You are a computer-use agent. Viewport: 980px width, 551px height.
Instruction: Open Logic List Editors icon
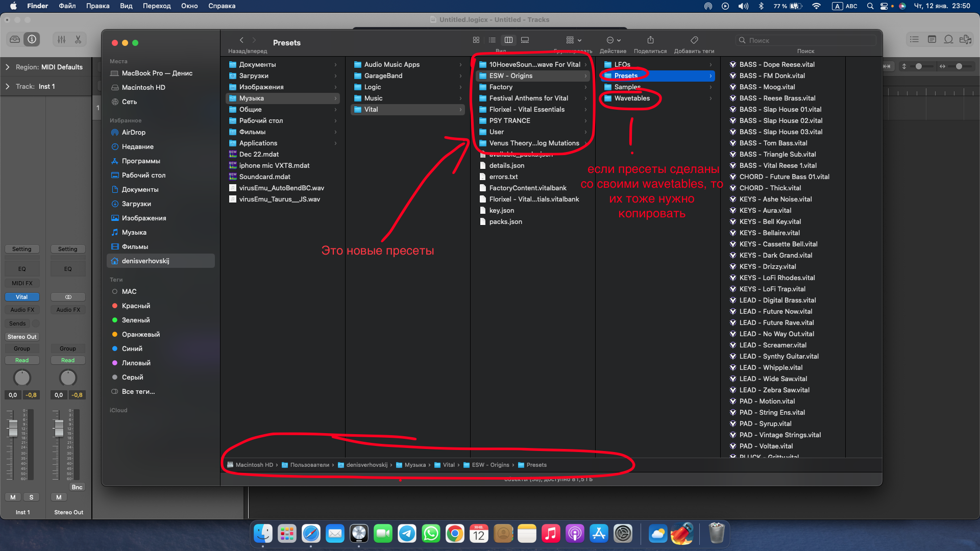914,39
